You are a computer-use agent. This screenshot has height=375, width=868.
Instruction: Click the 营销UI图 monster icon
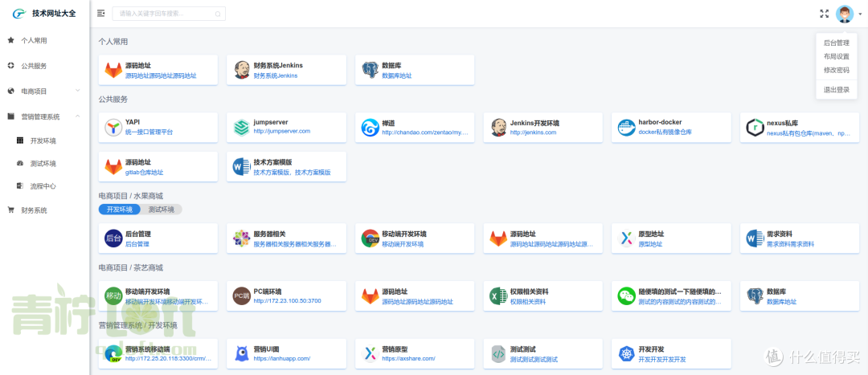pos(242,354)
